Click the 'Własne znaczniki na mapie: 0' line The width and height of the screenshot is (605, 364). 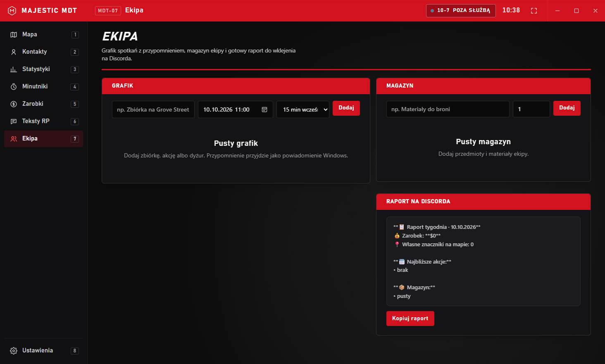tap(434, 245)
